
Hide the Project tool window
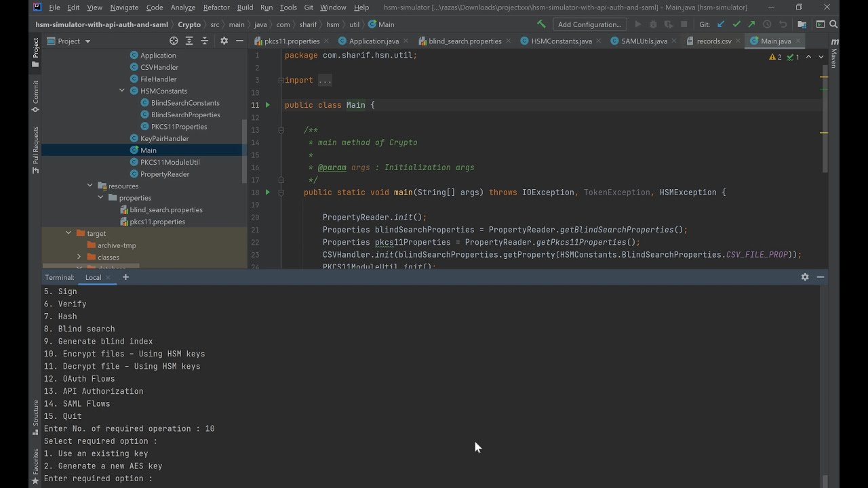tap(239, 41)
